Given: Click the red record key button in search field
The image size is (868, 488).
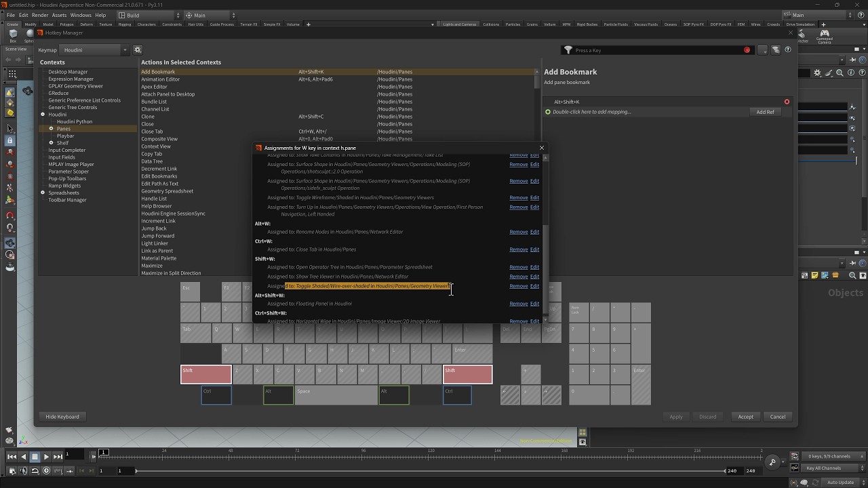Looking at the screenshot, I should pyautogui.click(x=747, y=50).
